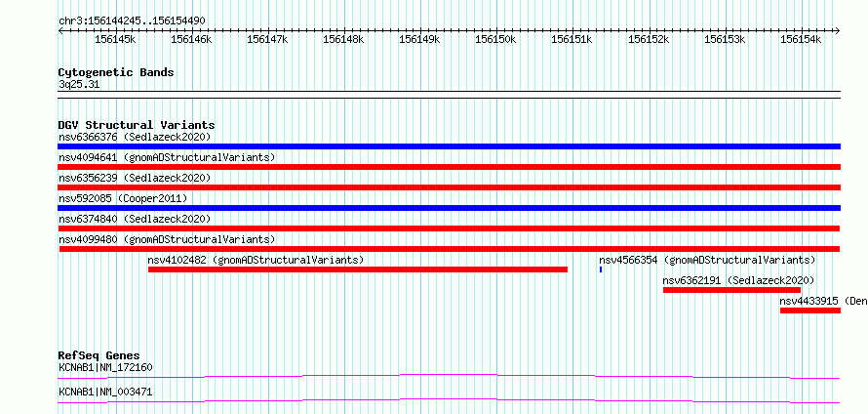Click the 156150k ruler tick label

point(496,39)
